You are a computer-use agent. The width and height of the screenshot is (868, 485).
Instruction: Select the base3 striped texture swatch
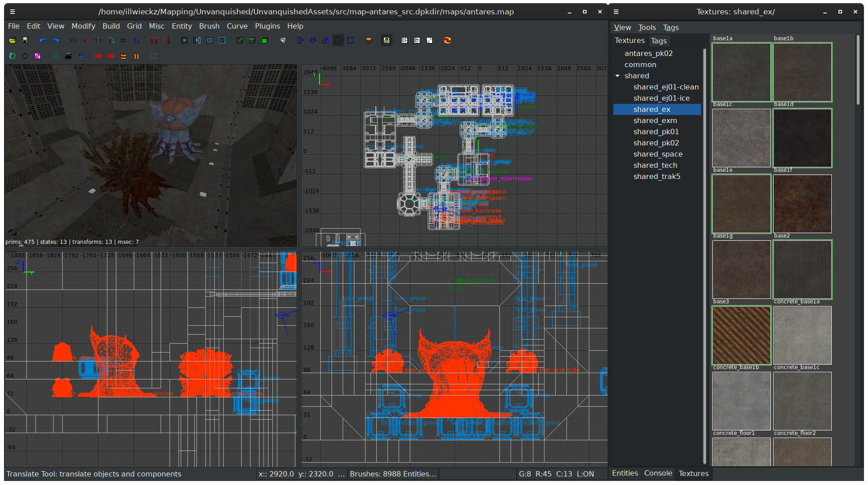(x=740, y=334)
